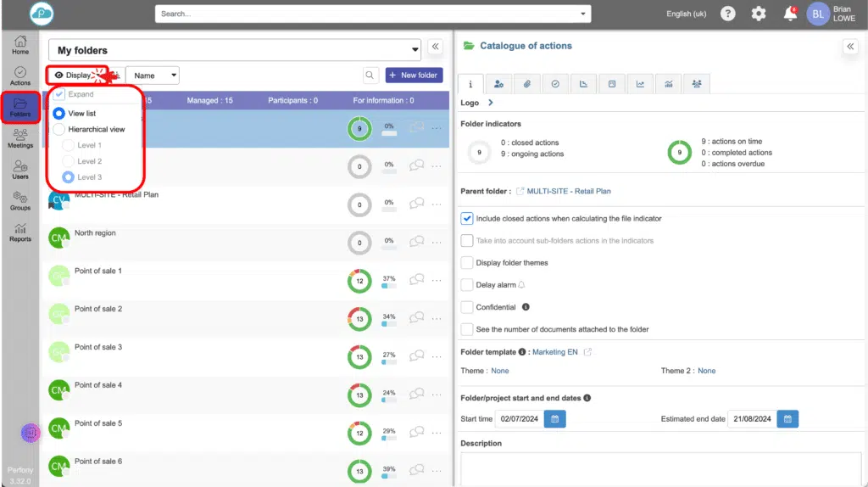
Task: Open the help question mark icon
Action: tap(727, 14)
